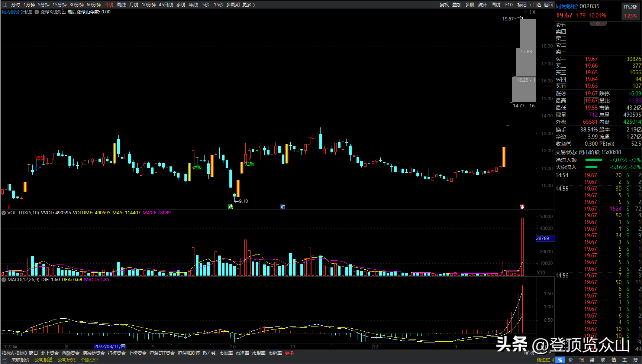Switch to 45日线 timeframe

(x=166, y=5)
